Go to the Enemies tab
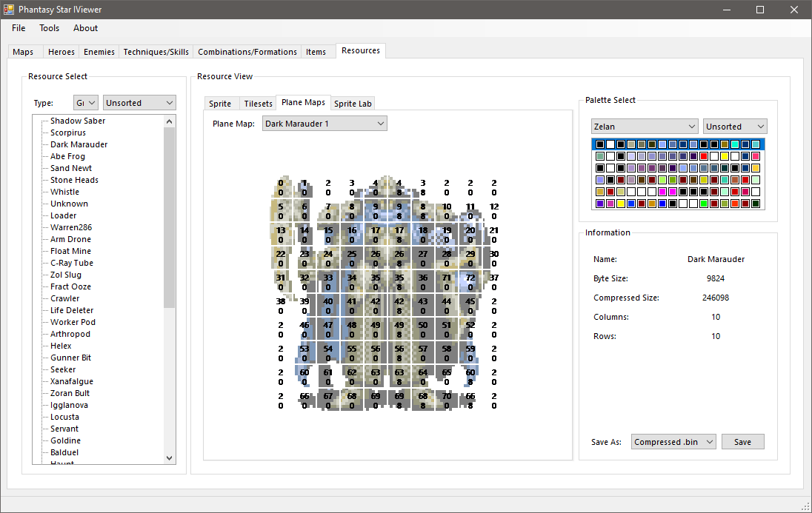 pos(99,52)
